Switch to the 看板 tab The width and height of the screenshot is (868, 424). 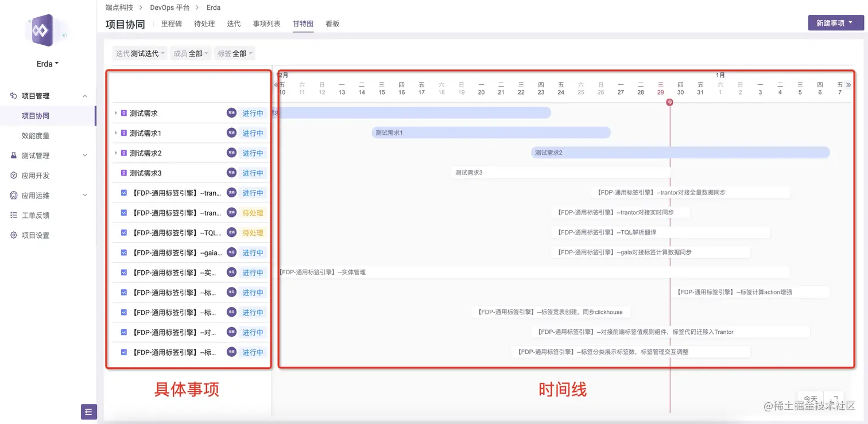[332, 24]
